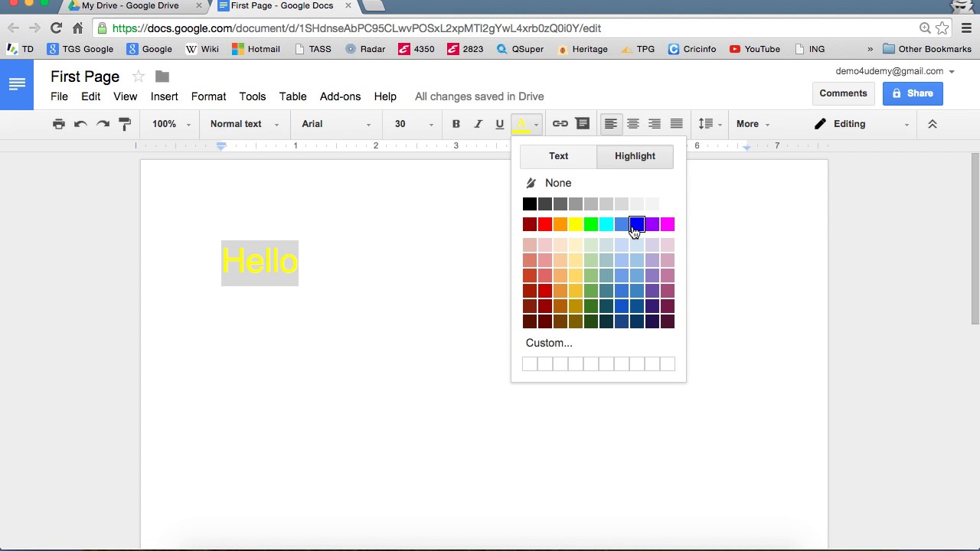980x551 pixels.
Task: Click the Share button
Action: [913, 93]
